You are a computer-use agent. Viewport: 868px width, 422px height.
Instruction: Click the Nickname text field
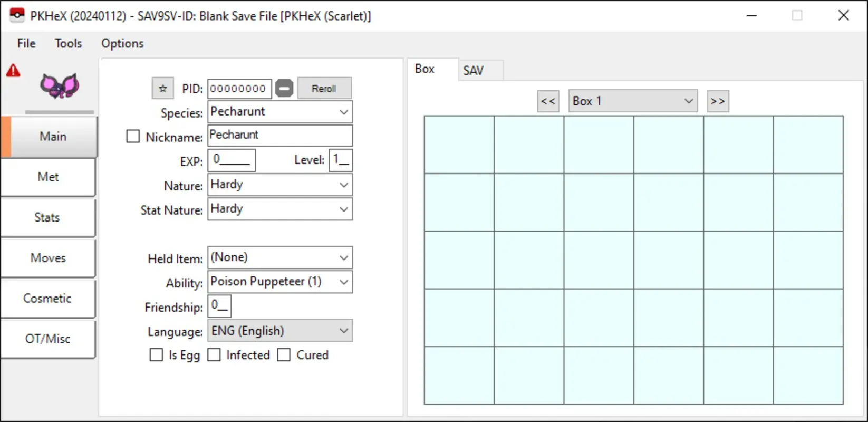pyautogui.click(x=280, y=135)
